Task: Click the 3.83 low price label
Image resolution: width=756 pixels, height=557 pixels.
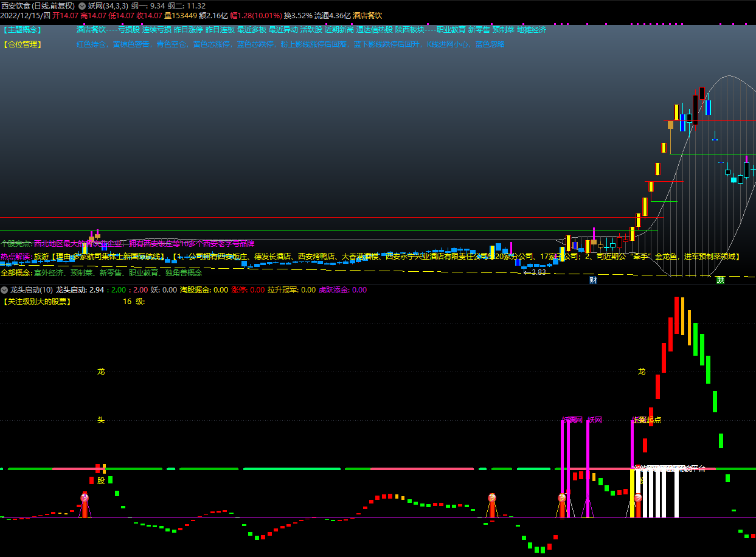Action: coord(539,272)
